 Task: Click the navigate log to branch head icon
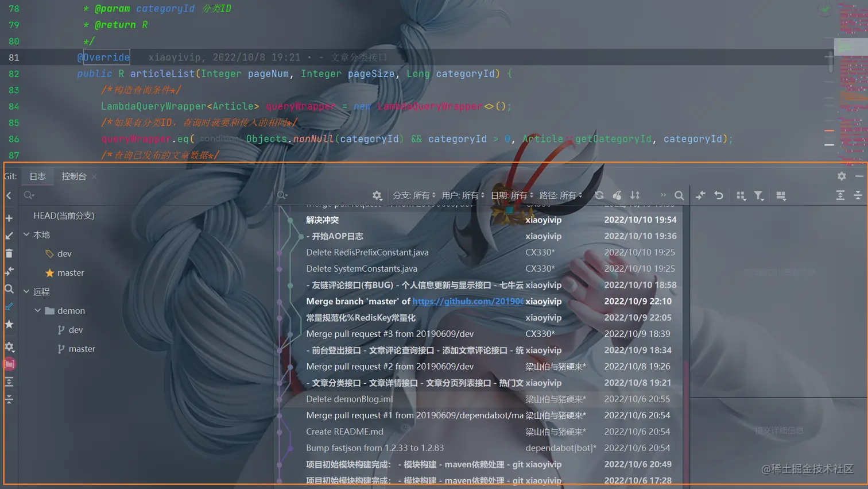(x=9, y=307)
